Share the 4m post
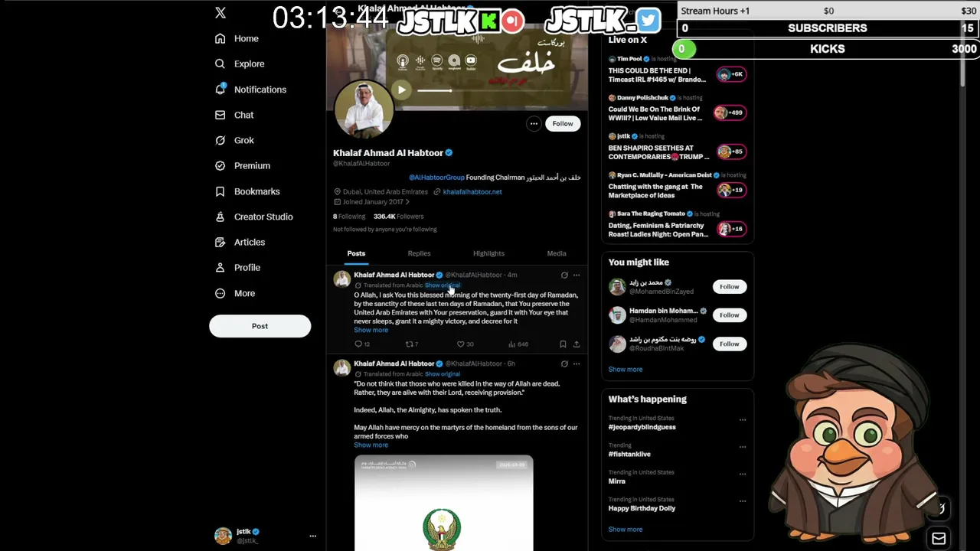 click(577, 344)
